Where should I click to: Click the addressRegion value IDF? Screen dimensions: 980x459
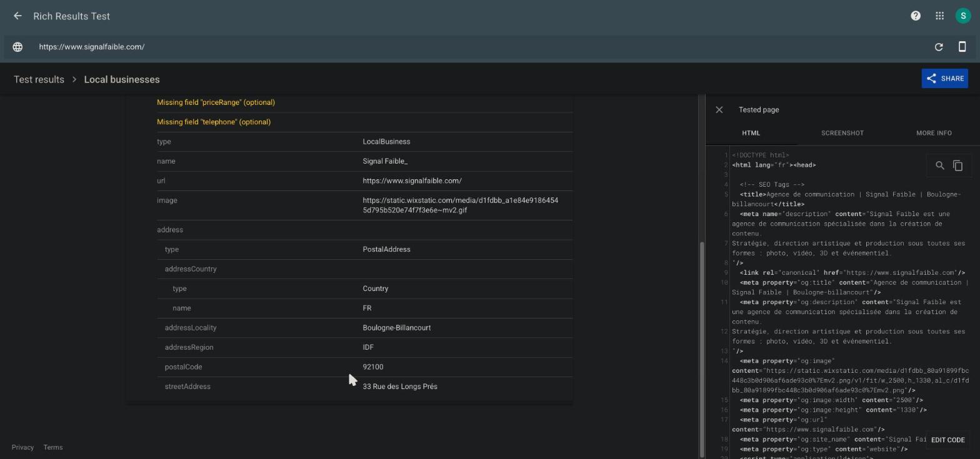pos(368,348)
